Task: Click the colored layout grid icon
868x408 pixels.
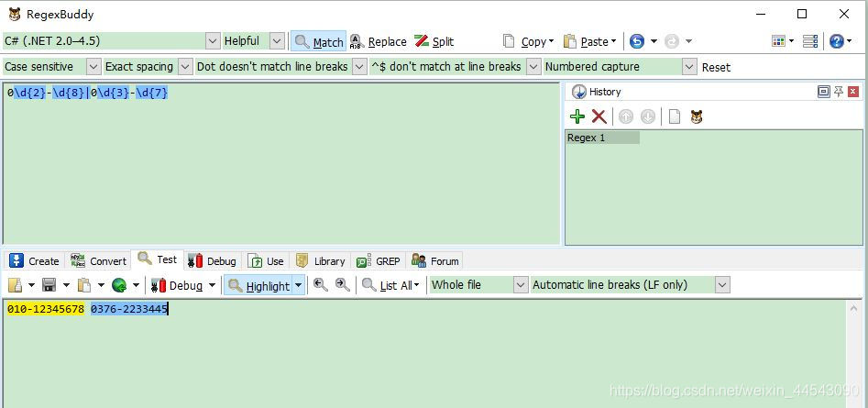Action: coord(778,41)
